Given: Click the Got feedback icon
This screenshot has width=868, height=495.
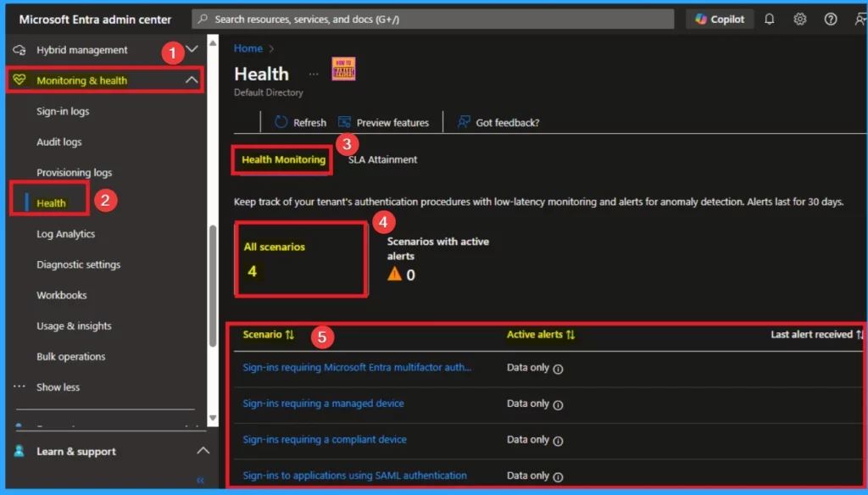Looking at the screenshot, I should [x=464, y=122].
